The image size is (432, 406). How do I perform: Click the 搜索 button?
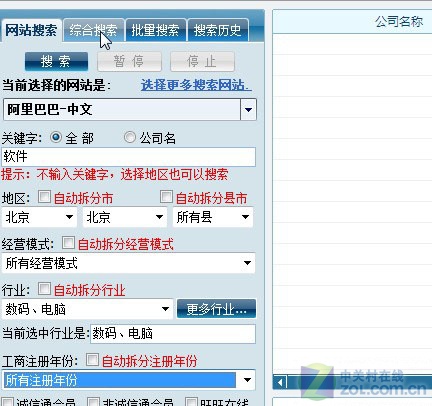[56, 61]
